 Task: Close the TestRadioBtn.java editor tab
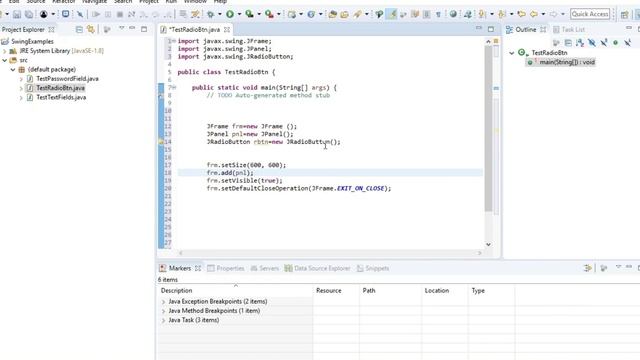click(227, 29)
